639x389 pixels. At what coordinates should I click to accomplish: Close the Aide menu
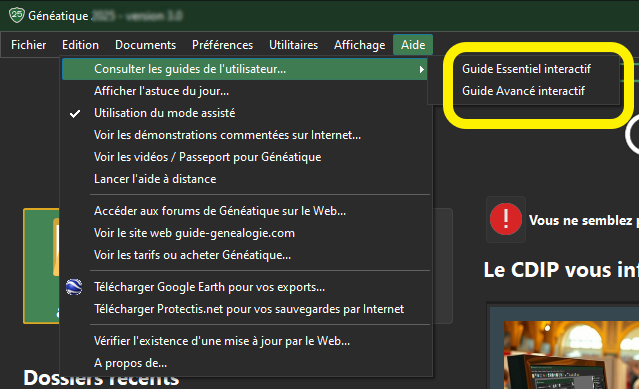coord(413,45)
